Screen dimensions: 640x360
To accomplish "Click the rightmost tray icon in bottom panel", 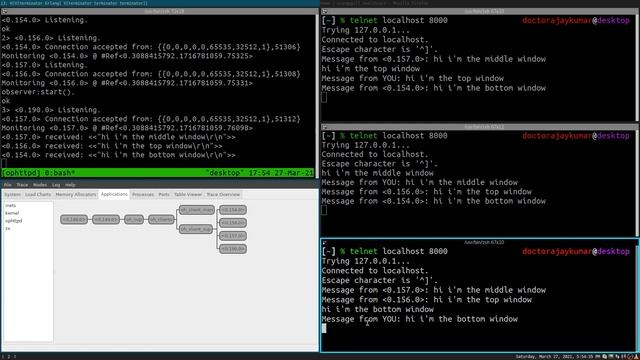I will 636,356.
